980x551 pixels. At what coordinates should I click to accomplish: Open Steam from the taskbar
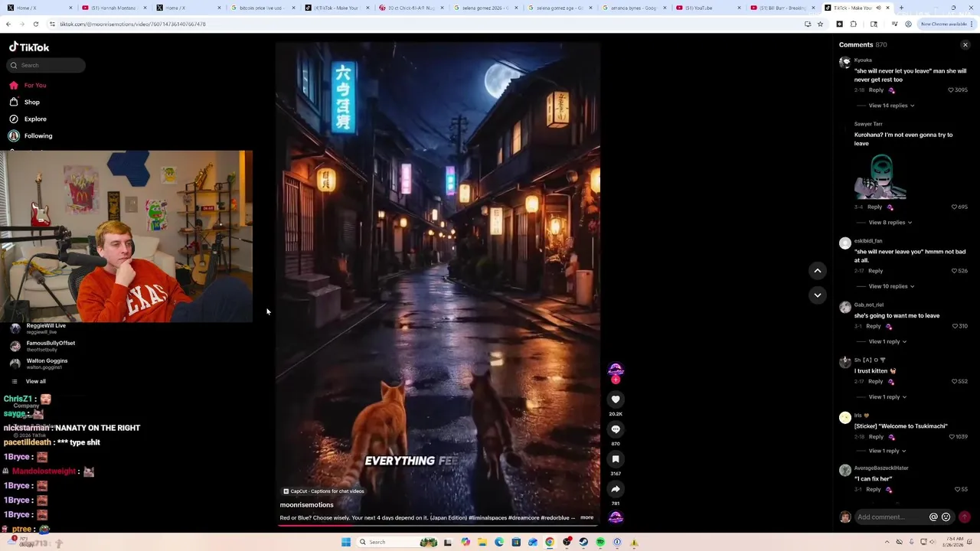pyautogui.click(x=583, y=542)
